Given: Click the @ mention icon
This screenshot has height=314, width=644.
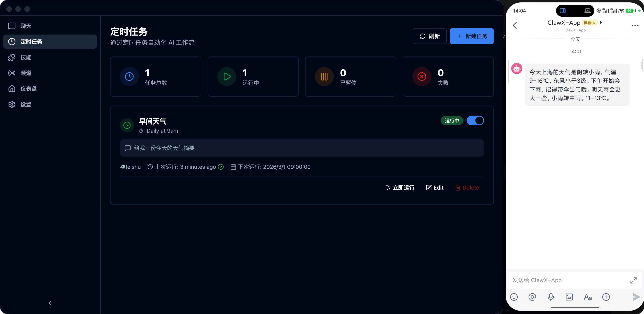Looking at the screenshot, I should (532, 297).
